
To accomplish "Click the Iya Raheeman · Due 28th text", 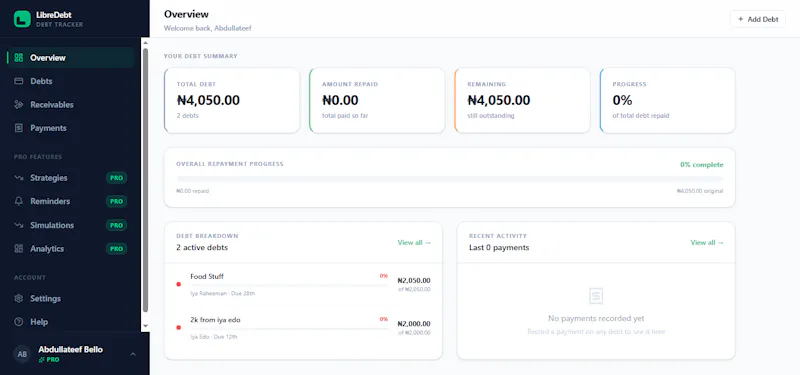I will click(x=222, y=293).
